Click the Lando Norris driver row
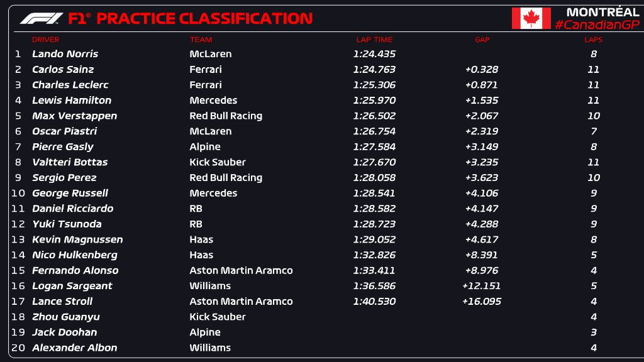Viewport: 644px width, 362px height. [65, 54]
